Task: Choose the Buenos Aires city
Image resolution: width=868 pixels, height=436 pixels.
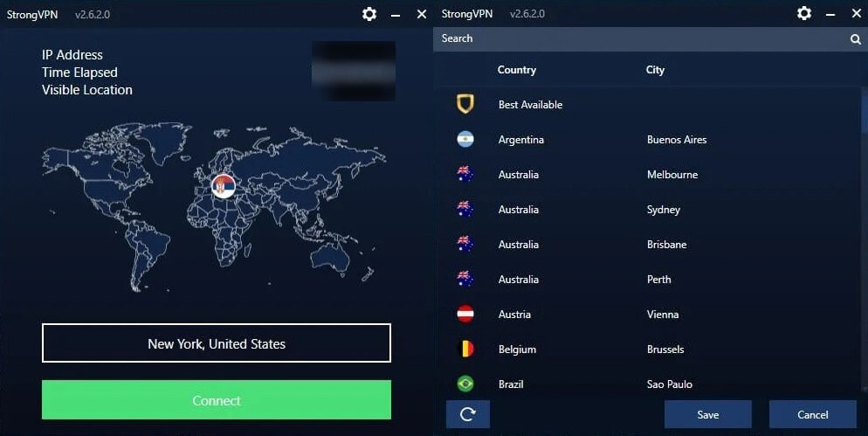Action: (677, 140)
